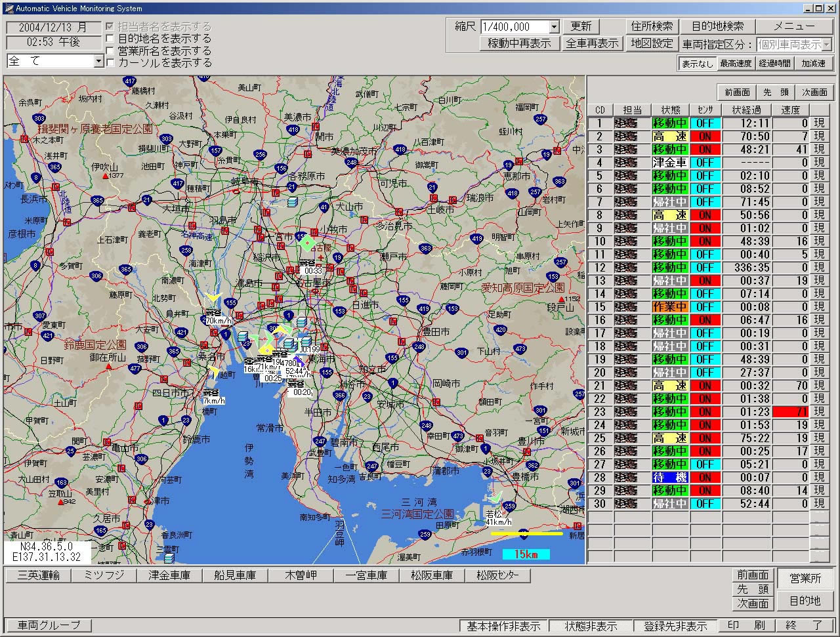
Task: Toggle the 営業所名を表示する checkbox
Action: [x=110, y=51]
